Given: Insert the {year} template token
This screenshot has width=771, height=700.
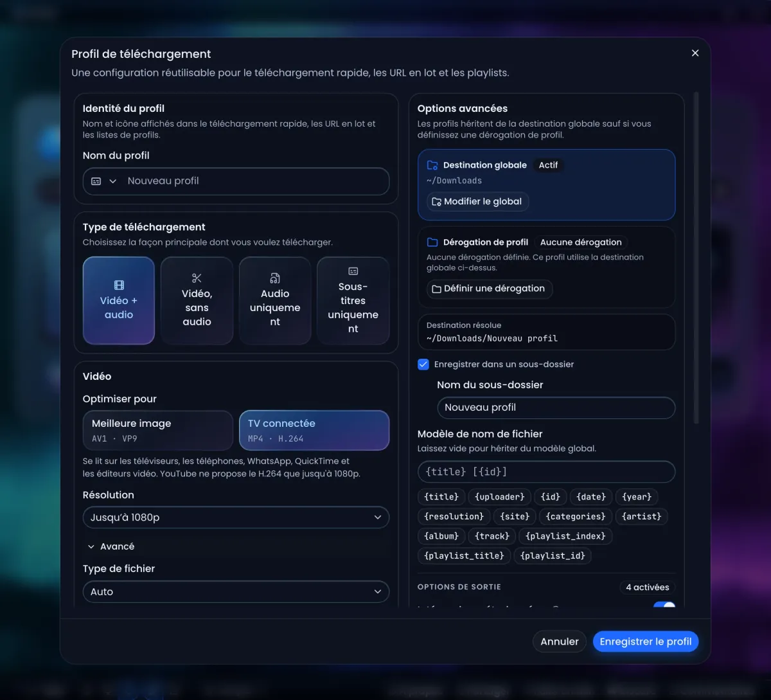Looking at the screenshot, I should click(x=637, y=497).
